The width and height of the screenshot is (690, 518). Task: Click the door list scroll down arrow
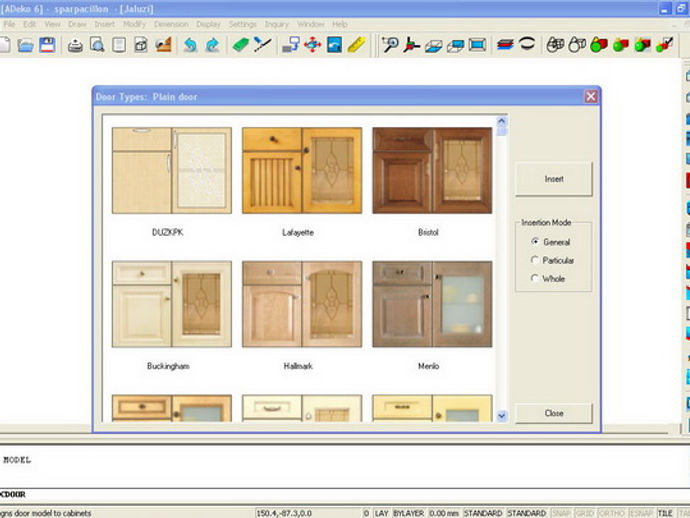502,415
